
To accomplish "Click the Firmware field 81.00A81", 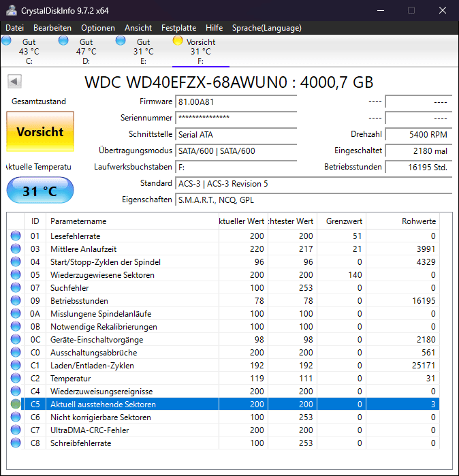I will (x=236, y=101).
